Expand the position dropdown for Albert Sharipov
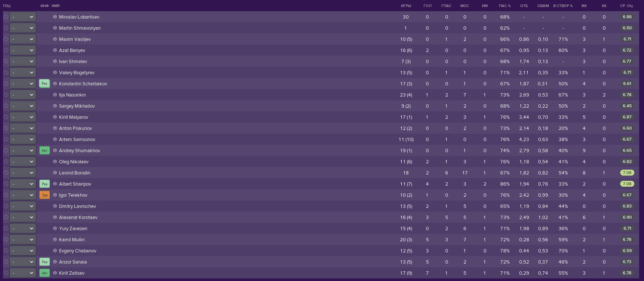The width and height of the screenshot is (644, 281). point(23,184)
